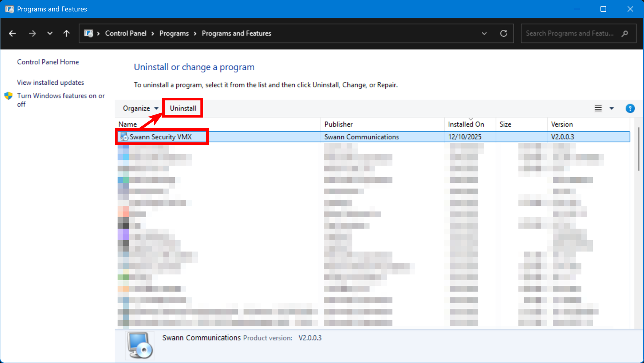Click the Control Panel address bar icon
This screenshot has width=644, height=363.
(x=89, y=34)
